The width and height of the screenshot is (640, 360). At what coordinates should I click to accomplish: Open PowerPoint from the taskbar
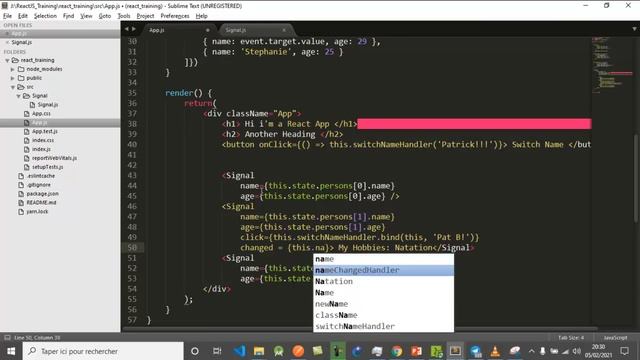[416, 351]
